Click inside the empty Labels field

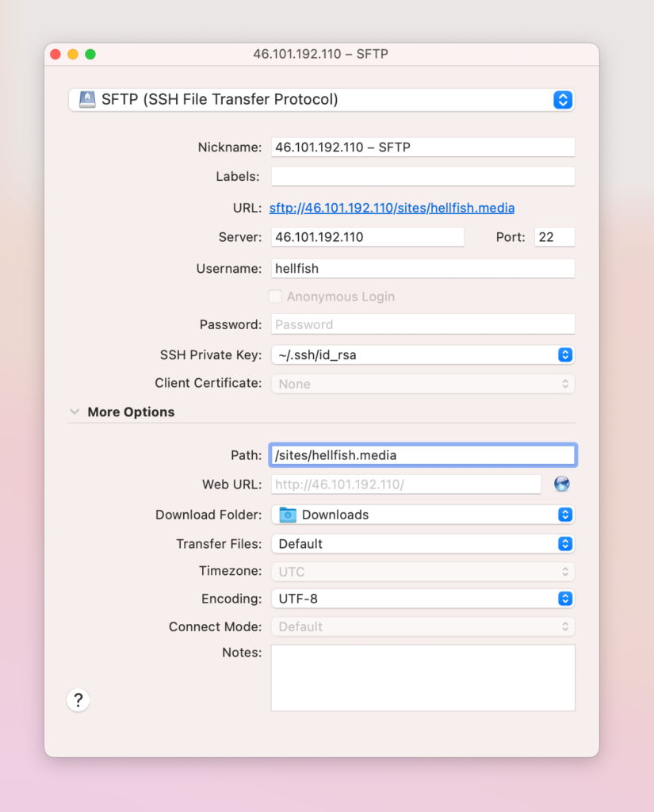(423, 176)
